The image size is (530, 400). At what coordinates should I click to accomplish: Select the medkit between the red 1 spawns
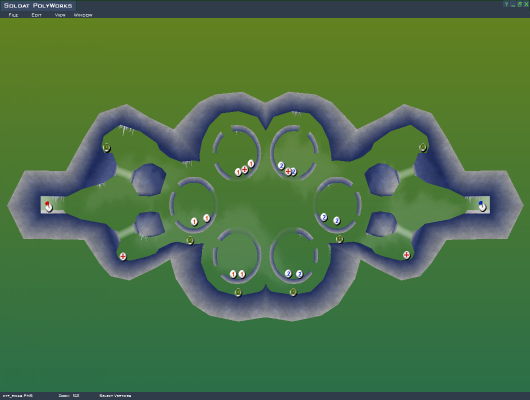coord(245,170)
